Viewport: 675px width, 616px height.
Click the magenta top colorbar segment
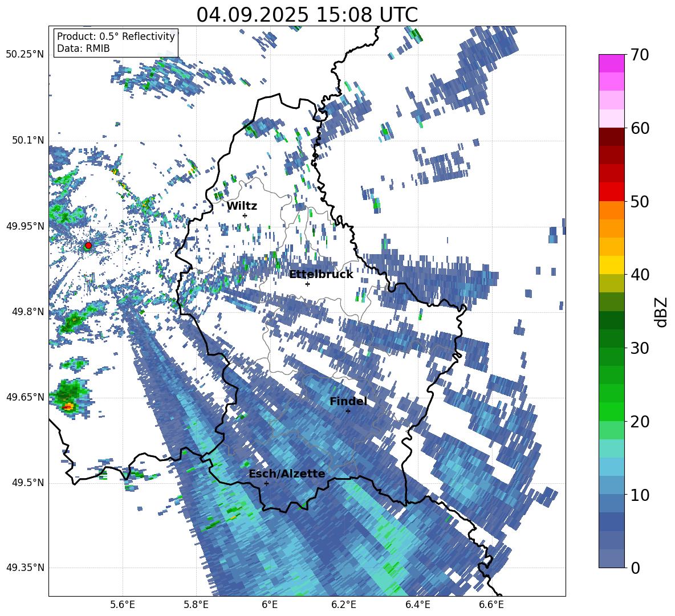point(611,63)
